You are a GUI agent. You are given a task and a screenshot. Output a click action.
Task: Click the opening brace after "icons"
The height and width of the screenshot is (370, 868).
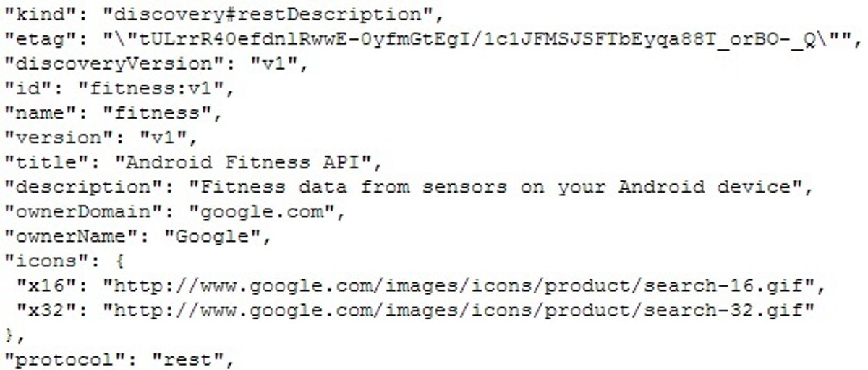pos(119,261)
